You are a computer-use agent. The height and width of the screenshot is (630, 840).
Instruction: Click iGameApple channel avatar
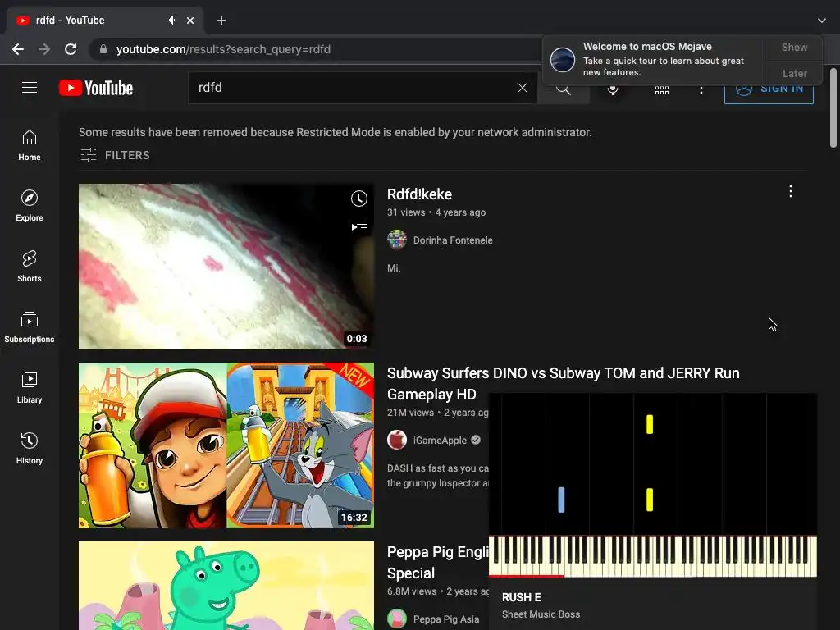click(397, 440)
